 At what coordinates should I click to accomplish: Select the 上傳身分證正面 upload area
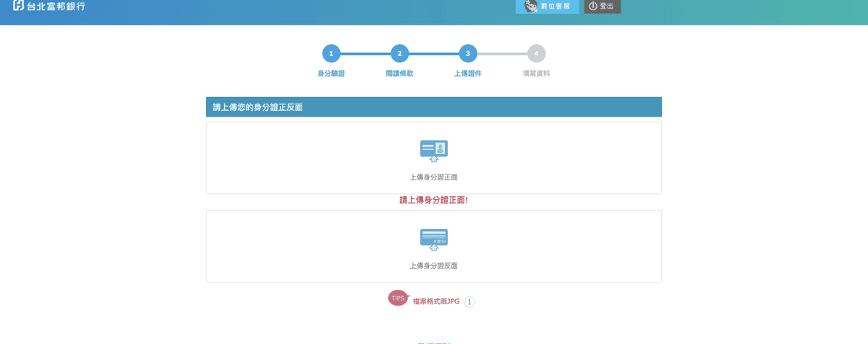[x=434, y=158]
